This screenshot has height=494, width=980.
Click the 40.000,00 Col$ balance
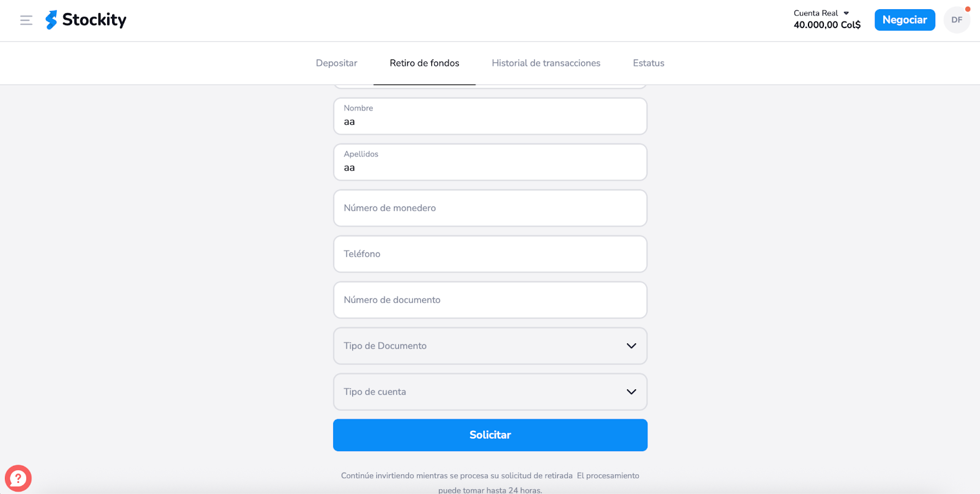coord(827,25)
